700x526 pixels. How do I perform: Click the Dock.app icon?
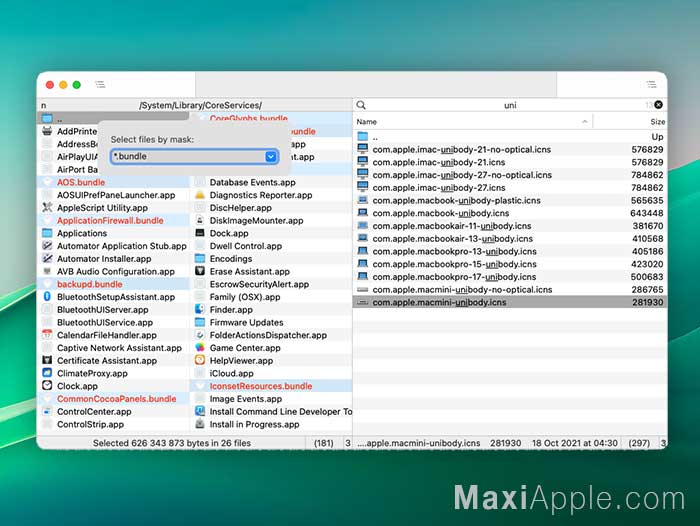point(200,233)
